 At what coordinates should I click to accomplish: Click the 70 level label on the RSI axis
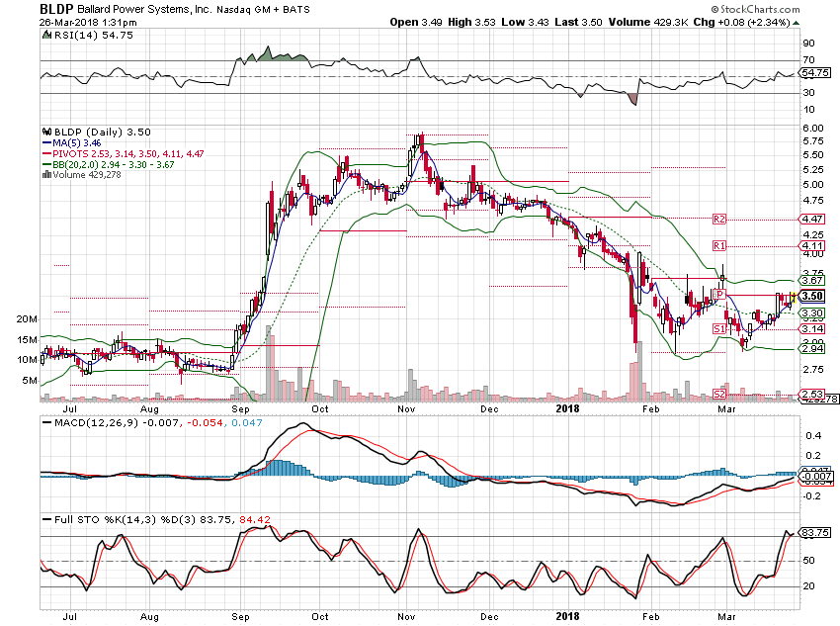(x=809, y=59)
